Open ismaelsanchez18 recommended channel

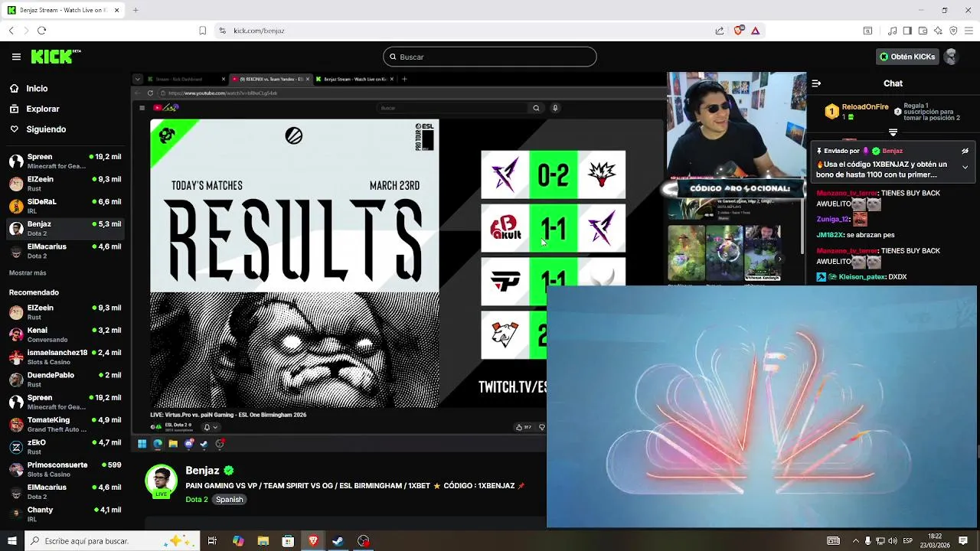point(65,357)
